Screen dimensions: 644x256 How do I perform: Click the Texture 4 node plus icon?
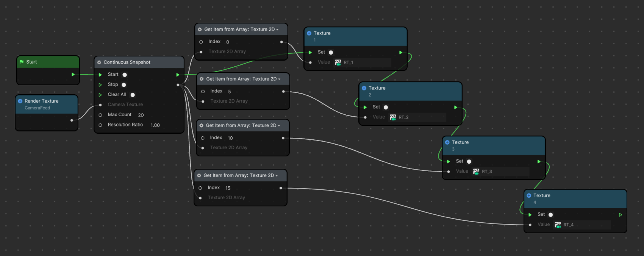coord(529,195)
